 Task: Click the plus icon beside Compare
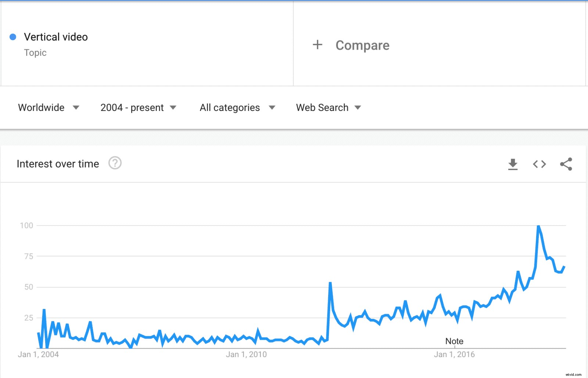click(x=318, y=45)
